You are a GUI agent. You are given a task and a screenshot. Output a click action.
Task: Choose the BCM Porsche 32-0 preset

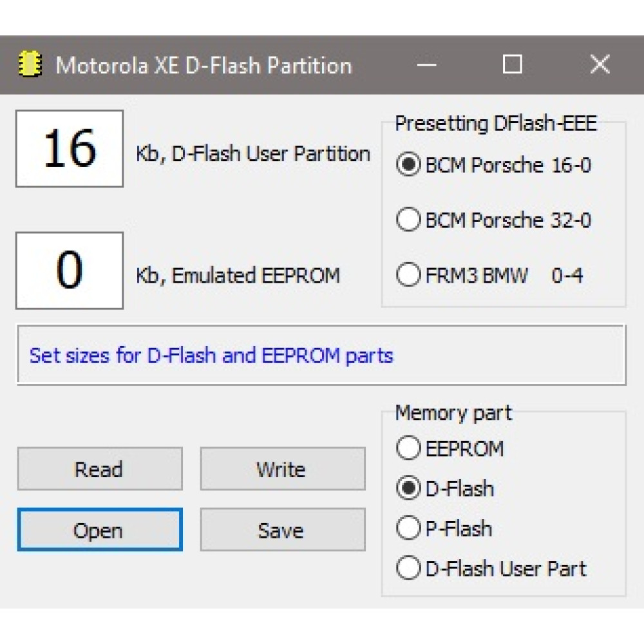click(x=493, y=220)
